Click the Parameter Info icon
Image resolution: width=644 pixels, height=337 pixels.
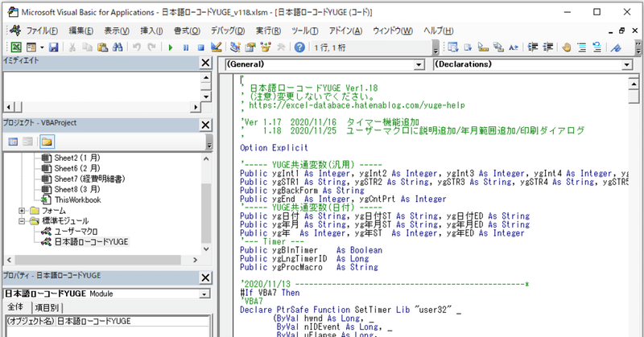[498, 47]
